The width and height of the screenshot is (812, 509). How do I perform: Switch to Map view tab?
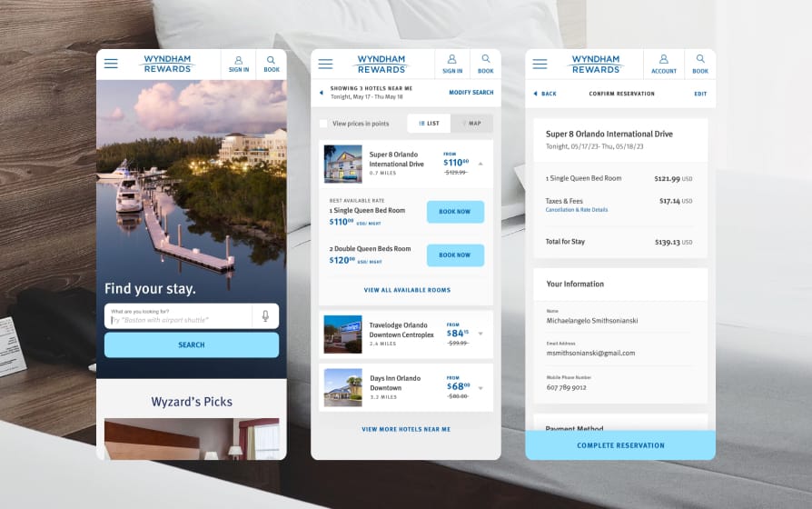(x=471, y=124)
